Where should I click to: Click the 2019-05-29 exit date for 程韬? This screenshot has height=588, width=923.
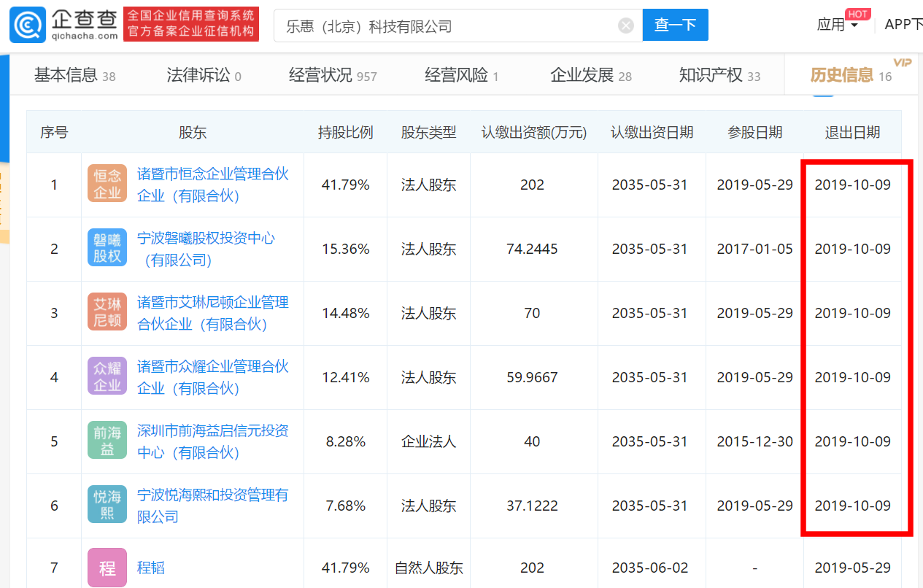852,568
